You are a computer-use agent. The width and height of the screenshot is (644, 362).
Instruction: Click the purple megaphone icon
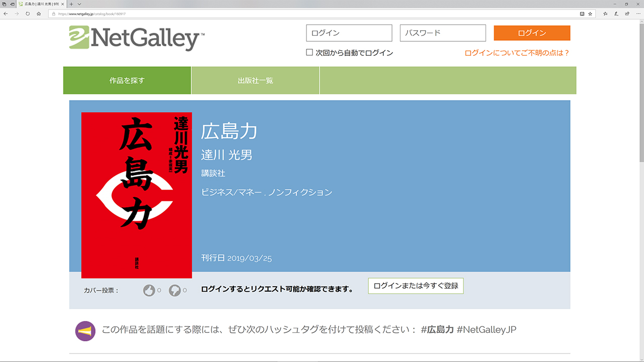(86, 331)
